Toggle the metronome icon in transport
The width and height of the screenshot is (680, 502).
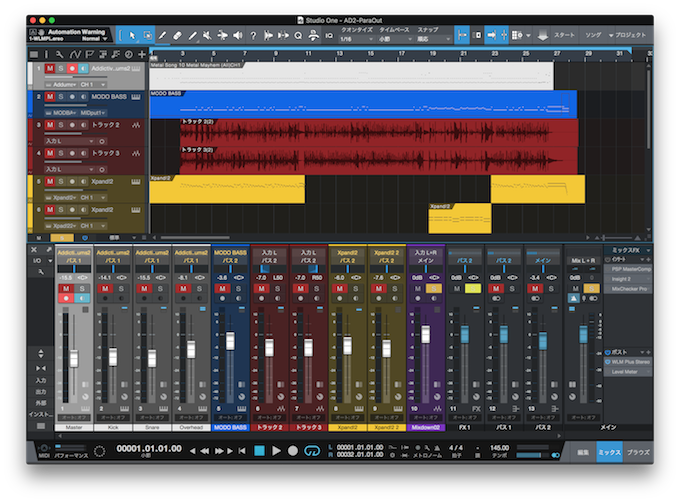pos(437,447)
